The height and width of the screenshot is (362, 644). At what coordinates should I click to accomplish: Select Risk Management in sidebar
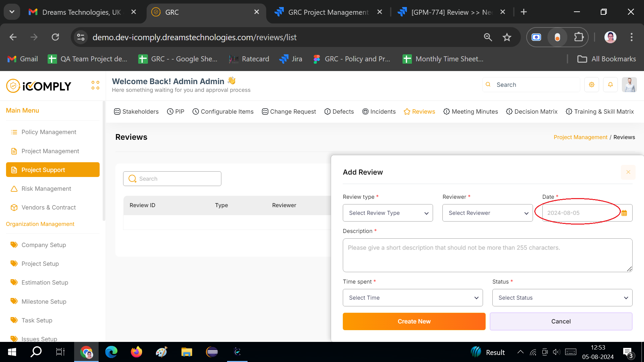click(x=46, y=189)
